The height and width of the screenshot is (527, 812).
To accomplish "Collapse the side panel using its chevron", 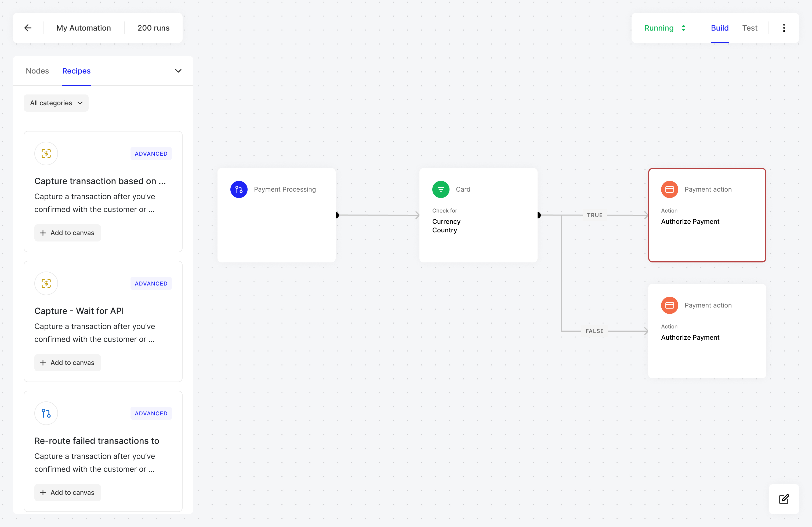I will tap(178, 71).
